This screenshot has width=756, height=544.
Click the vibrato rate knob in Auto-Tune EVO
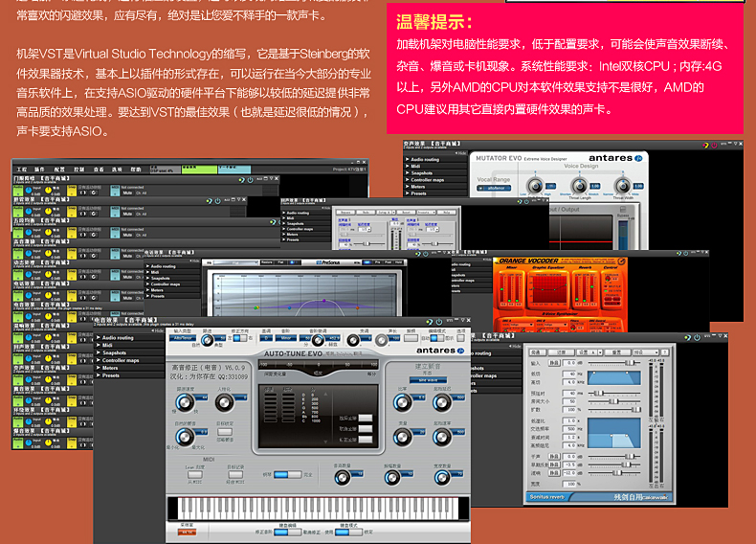[x=403, y=402]
